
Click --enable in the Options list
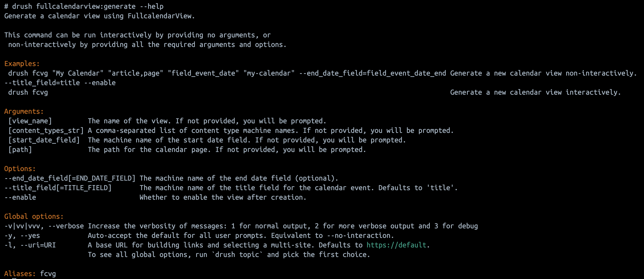pos(20,197)
